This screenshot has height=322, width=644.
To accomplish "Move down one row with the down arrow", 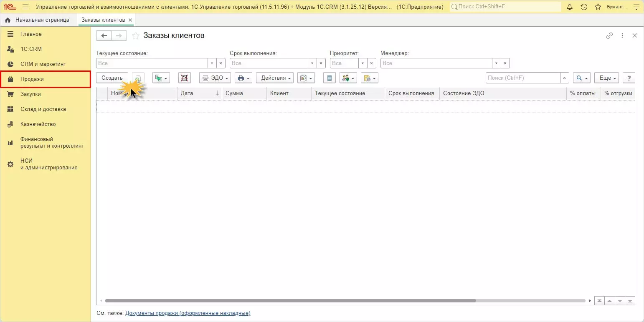I will (620, 301).
